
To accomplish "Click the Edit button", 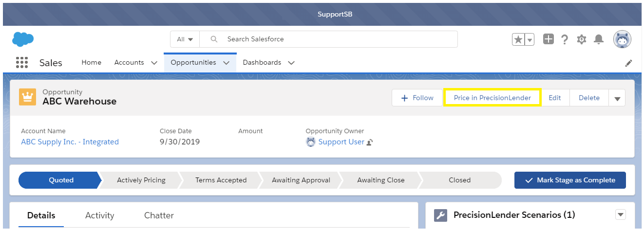I will [555, 98].
